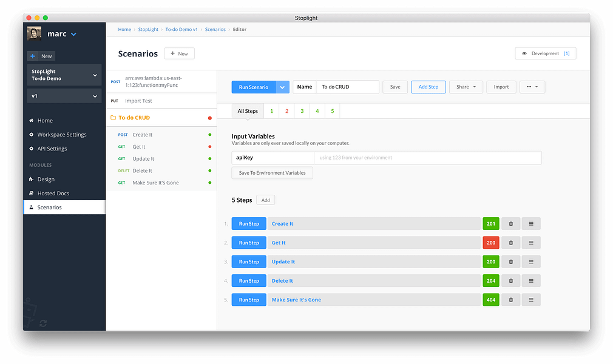Open the Run Scenario dropdown arrow
The height and width of the screenshot is (364, 613).
(x=282, y=87)
